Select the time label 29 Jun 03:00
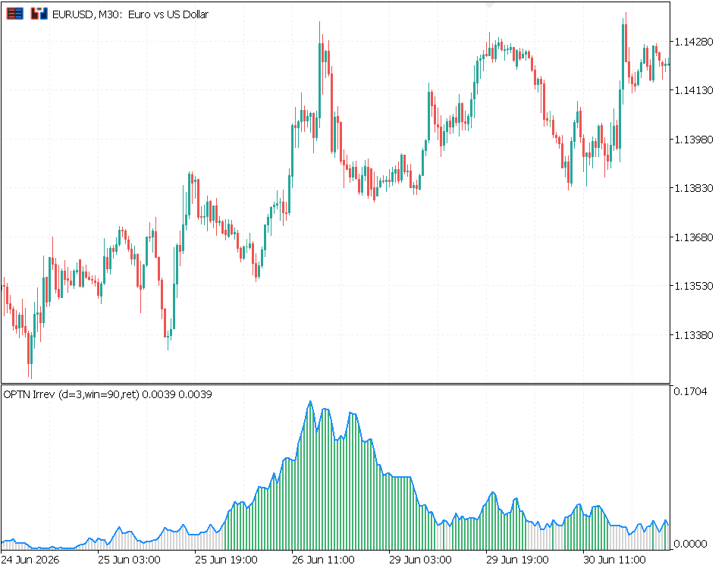728x568 pixels. pyautogui.click(x=420, y=560)
